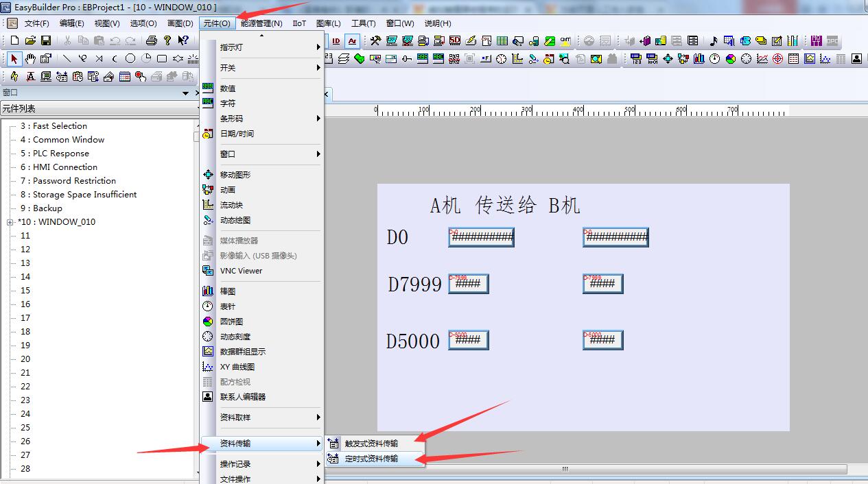
Task: Select the D7999 numeric object under A机
Action: pyautogui.click(x=469, y=284)
